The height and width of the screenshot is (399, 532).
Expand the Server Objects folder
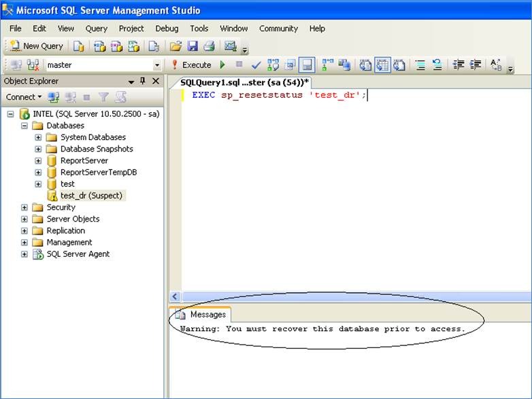coord(24,219)
